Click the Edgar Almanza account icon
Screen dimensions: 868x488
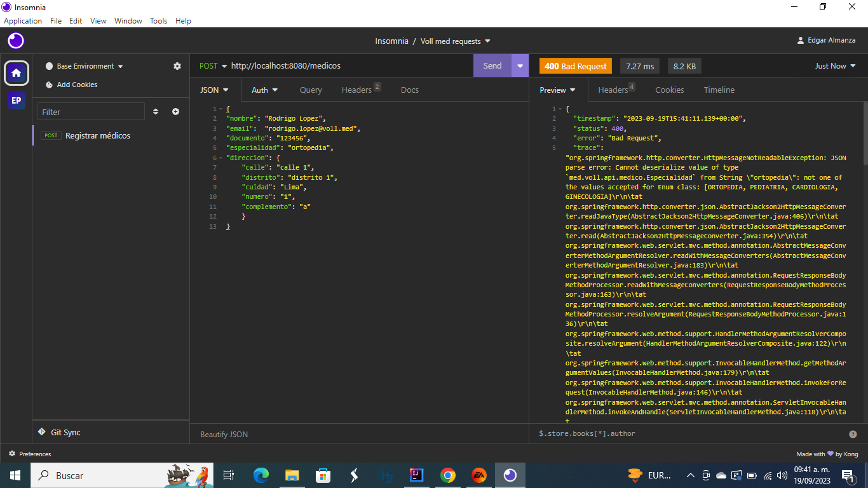coord(801,41)
